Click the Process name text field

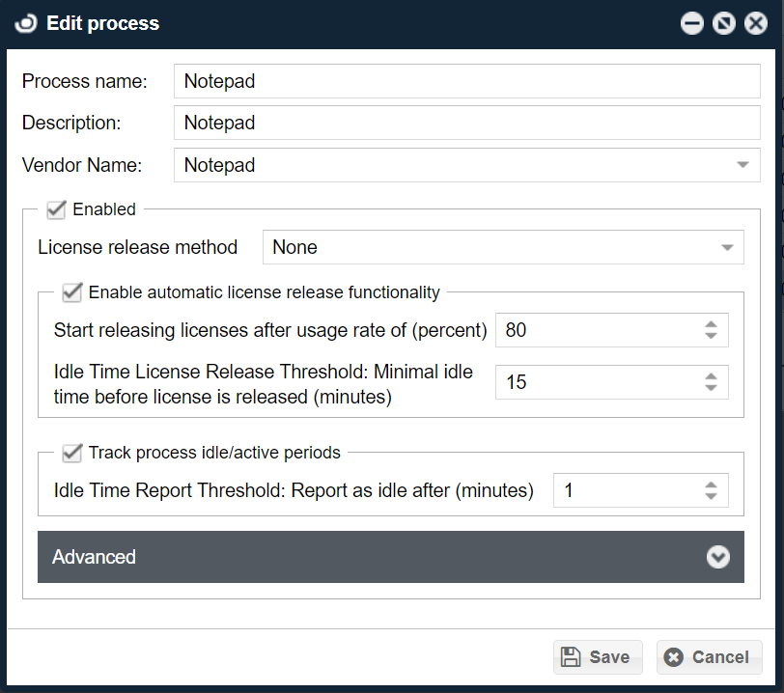click(466, 81)
